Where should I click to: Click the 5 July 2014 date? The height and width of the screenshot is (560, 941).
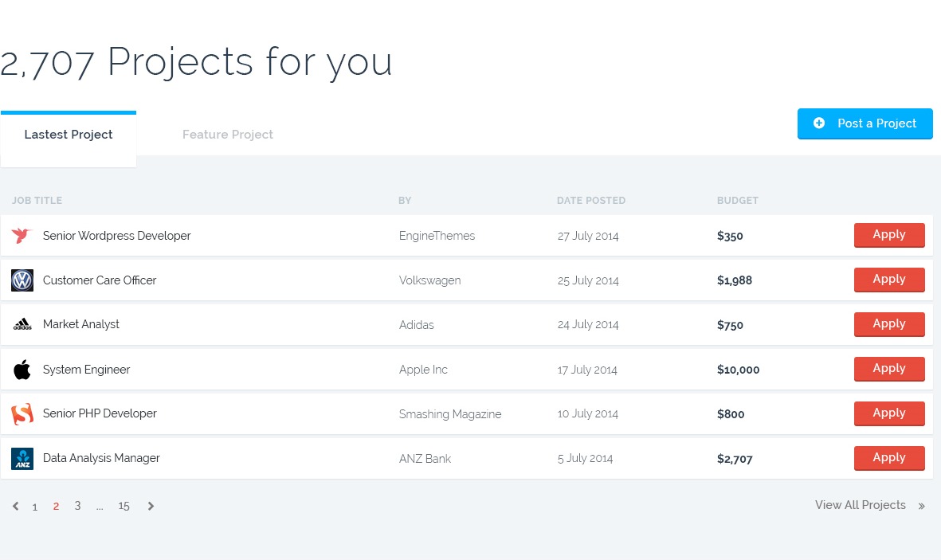[x=585, y=459]
